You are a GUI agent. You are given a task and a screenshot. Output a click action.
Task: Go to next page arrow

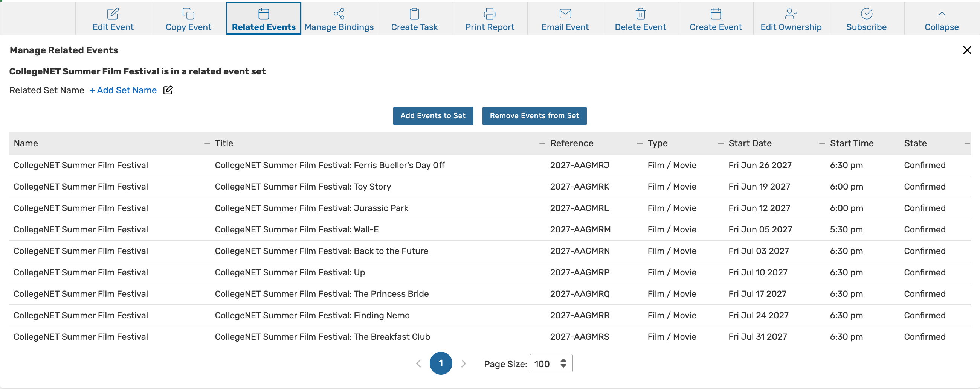[x=463, y=363]
